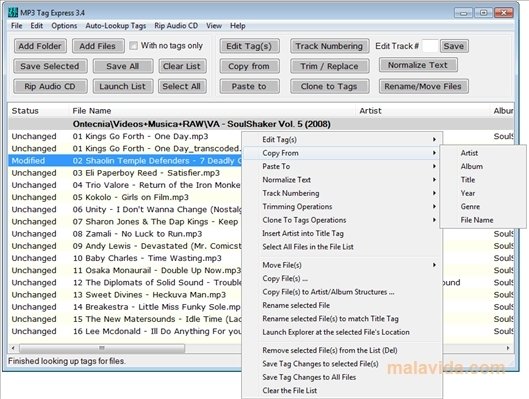
Task: Expand the context menu Track Numbering submenu arrow
Action: (434, 193)
